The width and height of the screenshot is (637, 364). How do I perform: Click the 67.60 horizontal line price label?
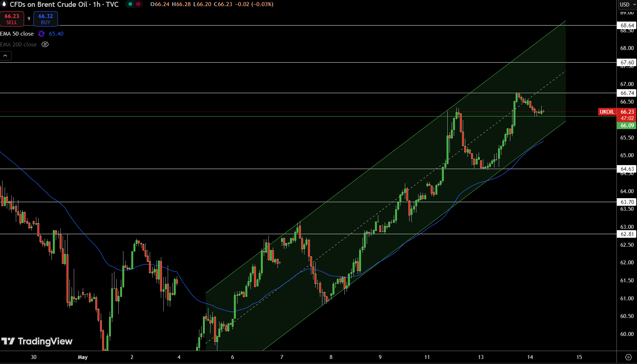click(627, 63)
